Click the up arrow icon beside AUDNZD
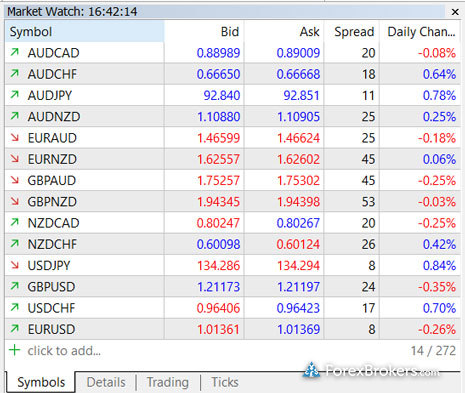Screen dimensions: 465x393 pyautogui.click(x=14, y=116)
